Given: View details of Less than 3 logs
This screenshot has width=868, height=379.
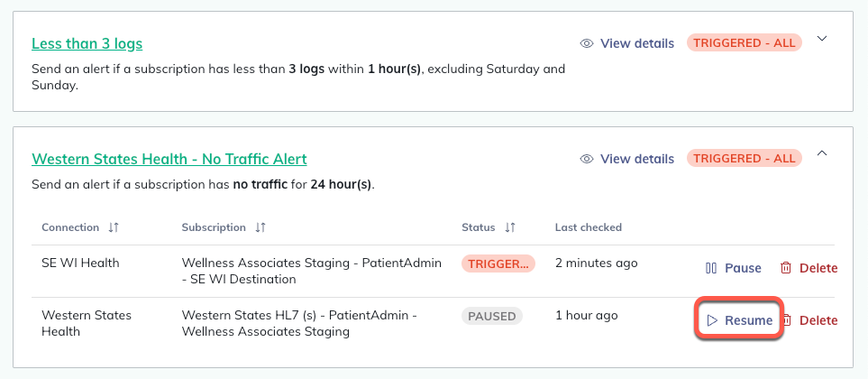Looking at the screenshot, I should click(x=636, y=43).
